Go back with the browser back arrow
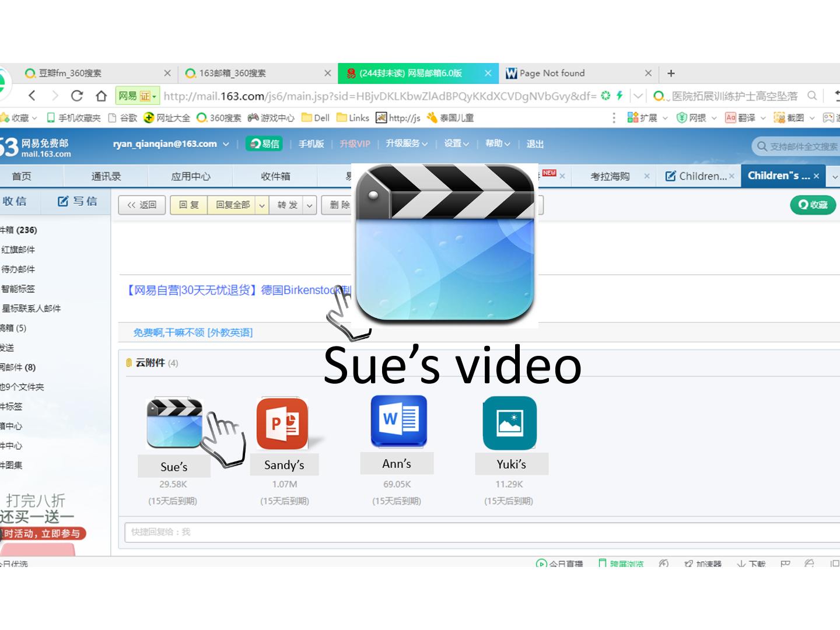The height and width of the screenshot is (630, 840). click(x=33, y=96)
